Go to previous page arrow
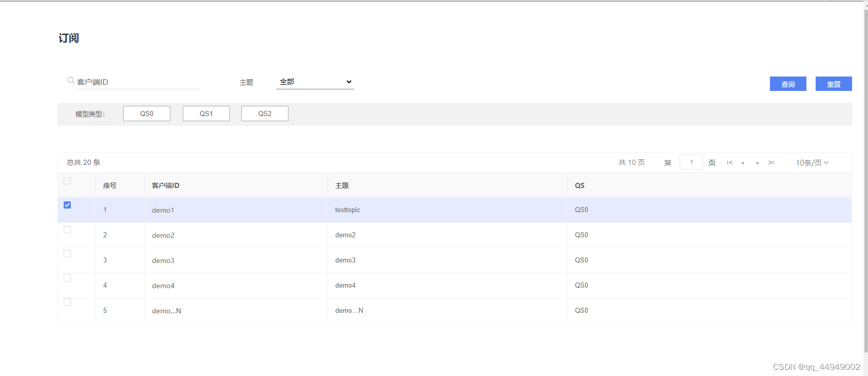 point(743,163)
